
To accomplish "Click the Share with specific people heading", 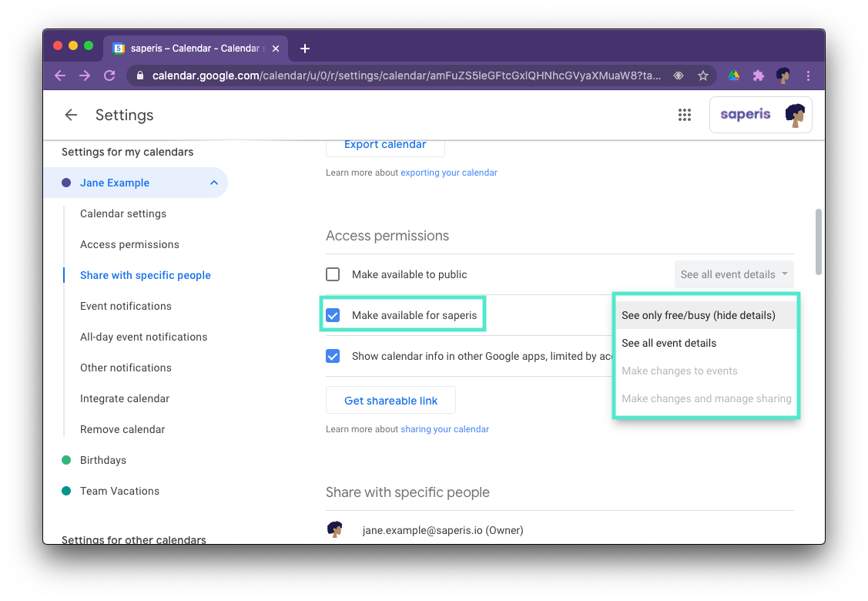I will [x=407, y=492].
